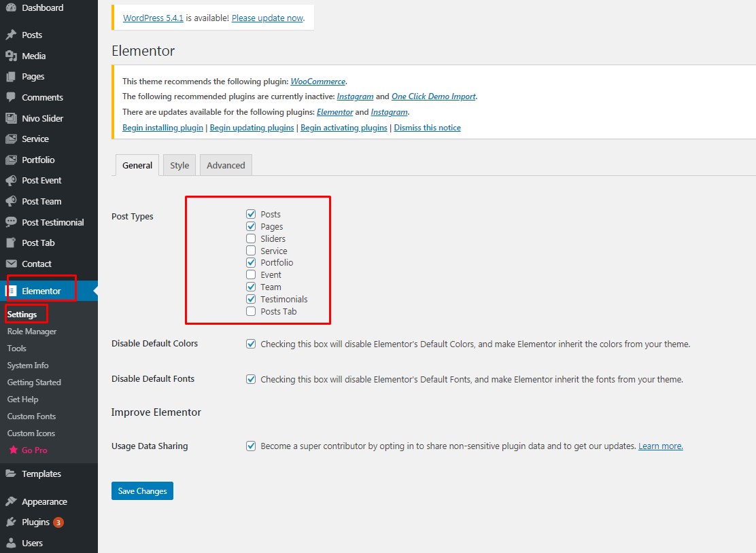Click the Contact envelope icon
Viewport: 756px width, 553px height.
coord(11,264)
